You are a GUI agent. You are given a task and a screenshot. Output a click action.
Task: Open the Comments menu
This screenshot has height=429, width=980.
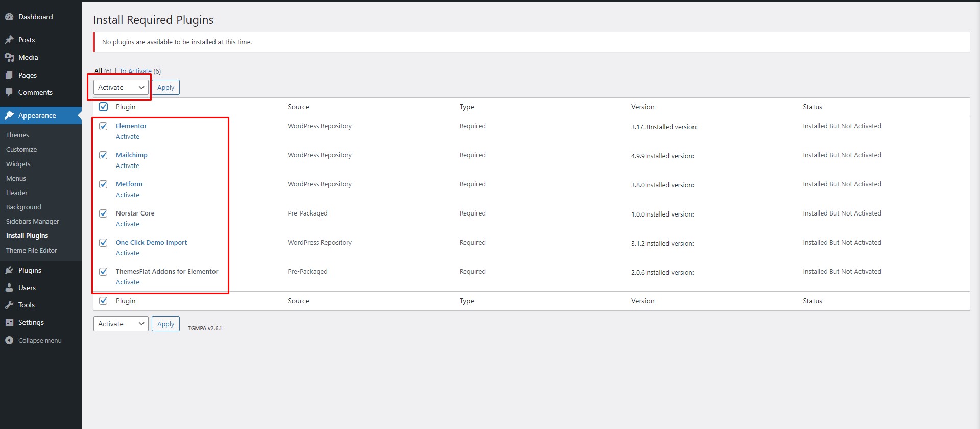pos(41,92)
